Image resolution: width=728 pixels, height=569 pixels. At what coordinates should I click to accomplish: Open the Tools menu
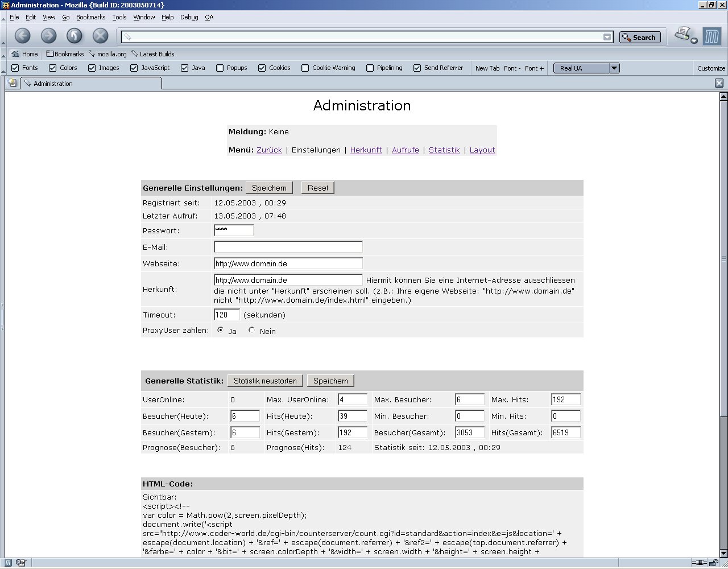coord(119,17)
